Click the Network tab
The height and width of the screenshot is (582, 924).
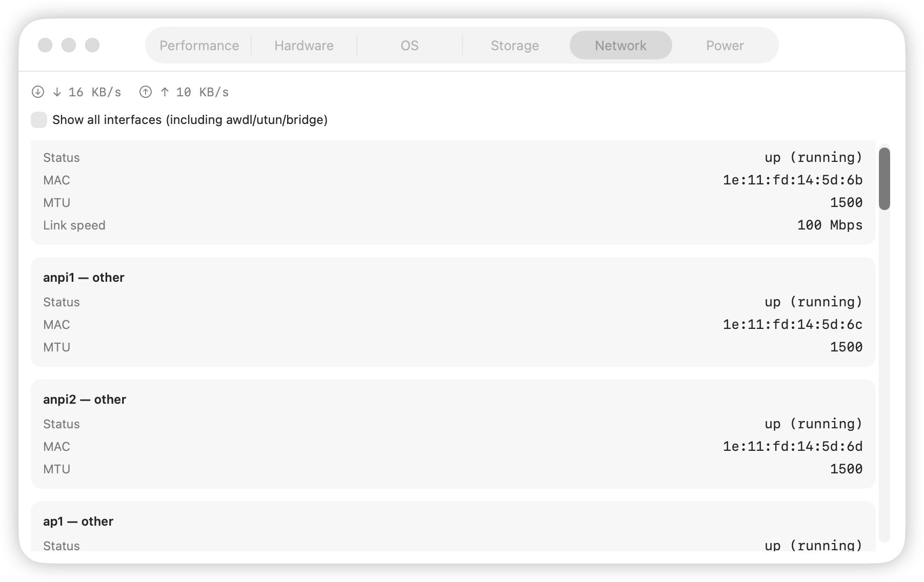(x=620, y=46)
